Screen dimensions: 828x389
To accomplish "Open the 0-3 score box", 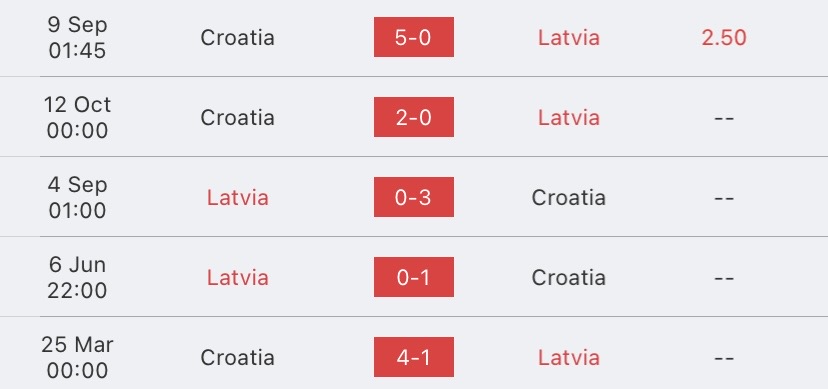I will tap(413, 197).
